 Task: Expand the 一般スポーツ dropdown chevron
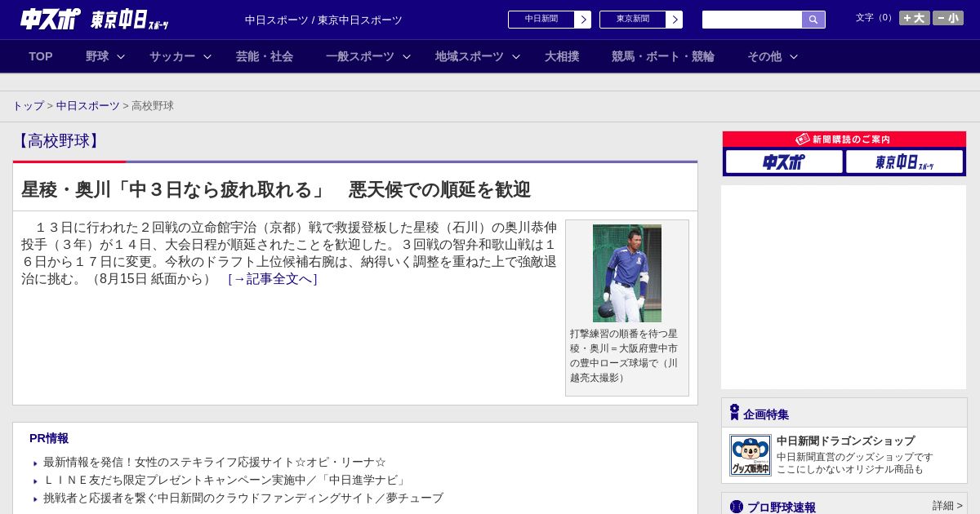(407, 57)
